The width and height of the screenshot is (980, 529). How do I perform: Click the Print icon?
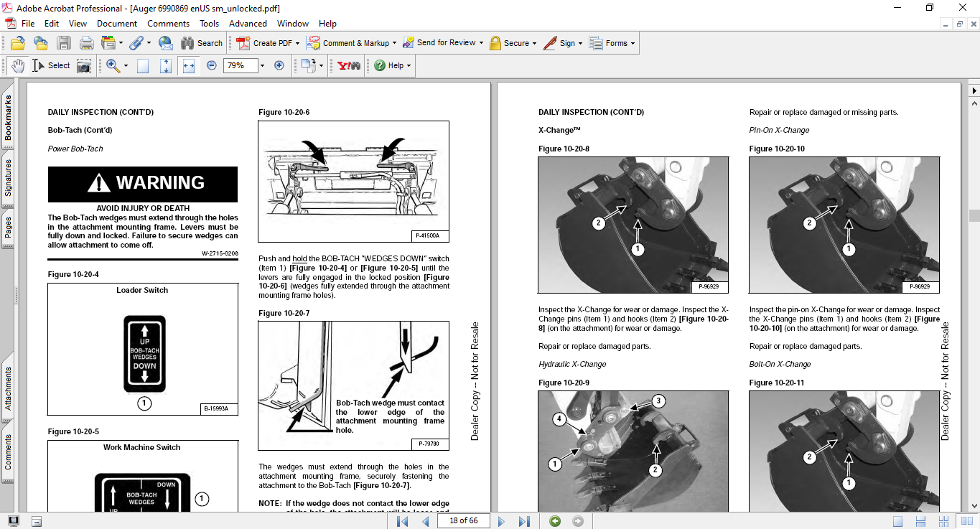click(86, 43)
